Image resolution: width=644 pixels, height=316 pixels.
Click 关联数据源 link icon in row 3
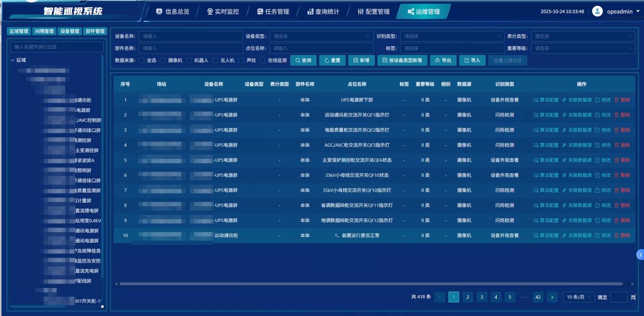(x=564, y=130)
